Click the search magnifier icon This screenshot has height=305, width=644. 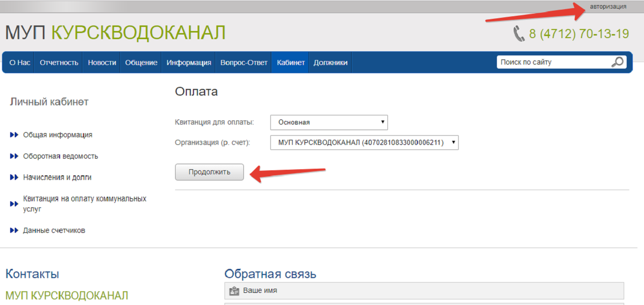[617, 63]
